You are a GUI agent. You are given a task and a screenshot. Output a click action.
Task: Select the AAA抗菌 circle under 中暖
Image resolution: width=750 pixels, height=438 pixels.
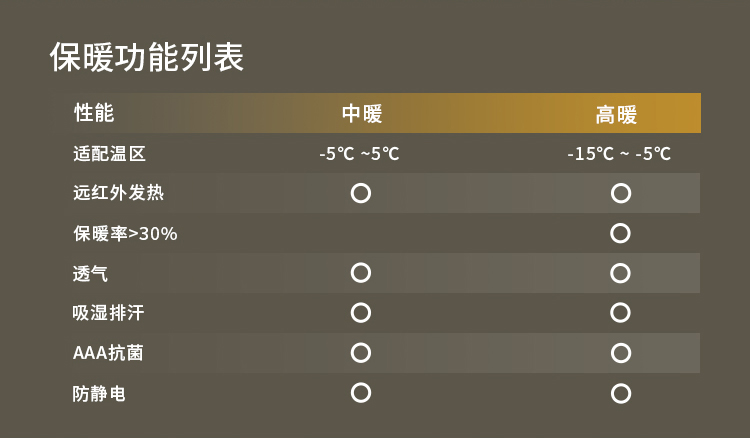click(361, 353)
